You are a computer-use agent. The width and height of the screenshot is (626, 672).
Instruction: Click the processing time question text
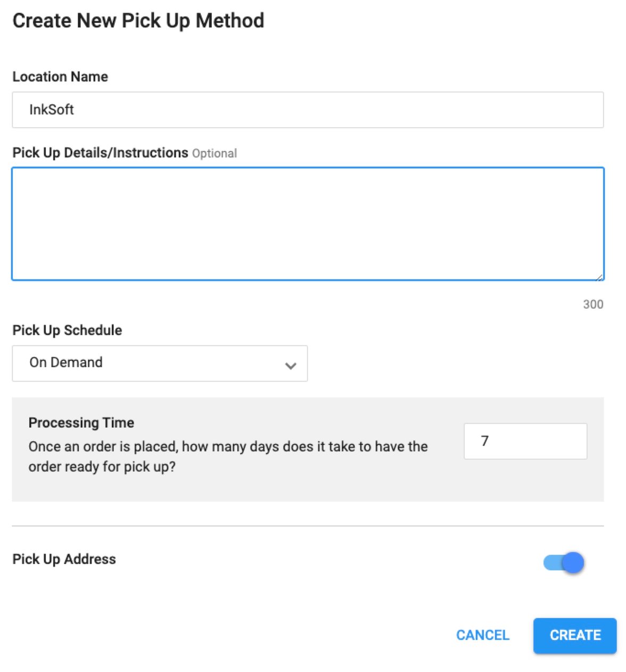[228, 456]
